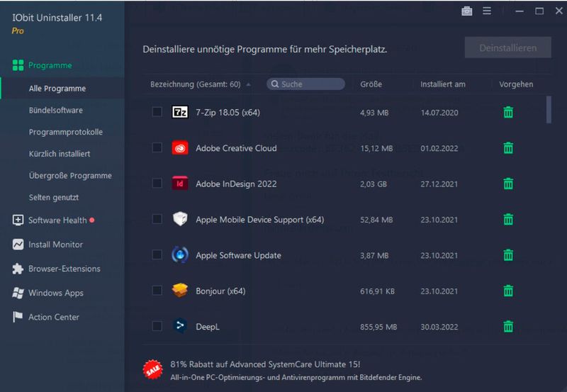The image size is (567, 392).
Task: Click the 14.07.2020 install date
Action: click(439, 113)
